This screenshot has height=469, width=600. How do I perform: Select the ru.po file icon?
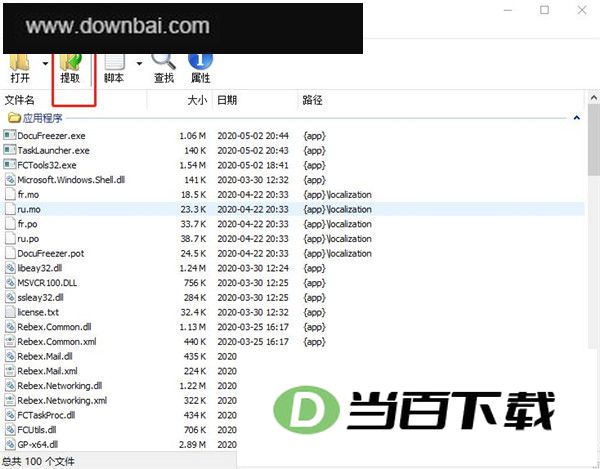click(x=10, y=238)
